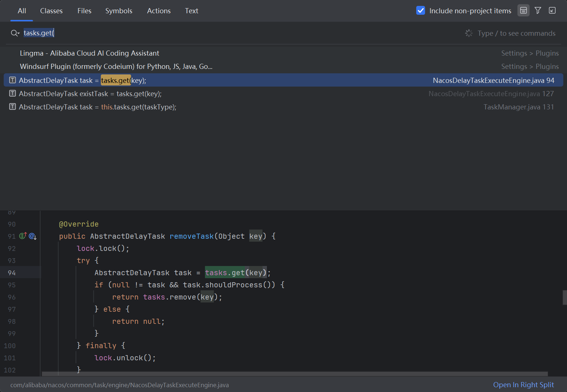This screenshot has height=392, width=567.
Task: Click the open in Find tool window icon
Action: (552, 11)
